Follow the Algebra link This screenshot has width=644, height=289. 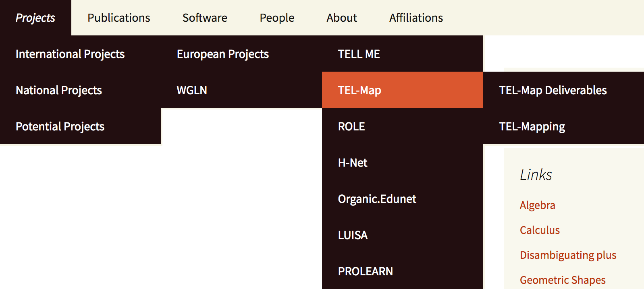[537, 205]
